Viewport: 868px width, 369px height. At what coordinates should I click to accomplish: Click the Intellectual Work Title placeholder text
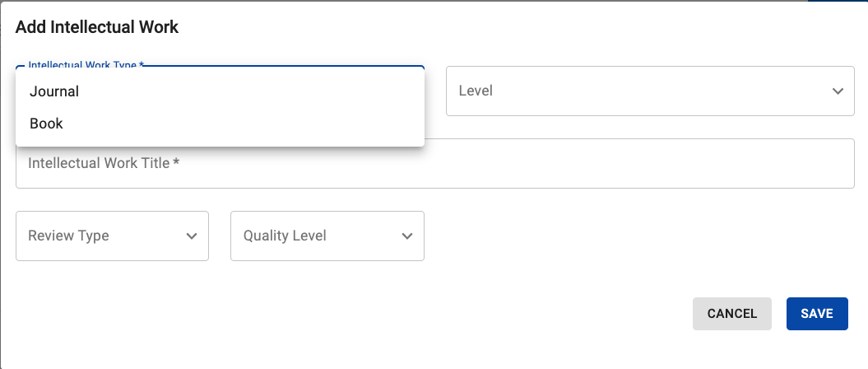point(104,163)
